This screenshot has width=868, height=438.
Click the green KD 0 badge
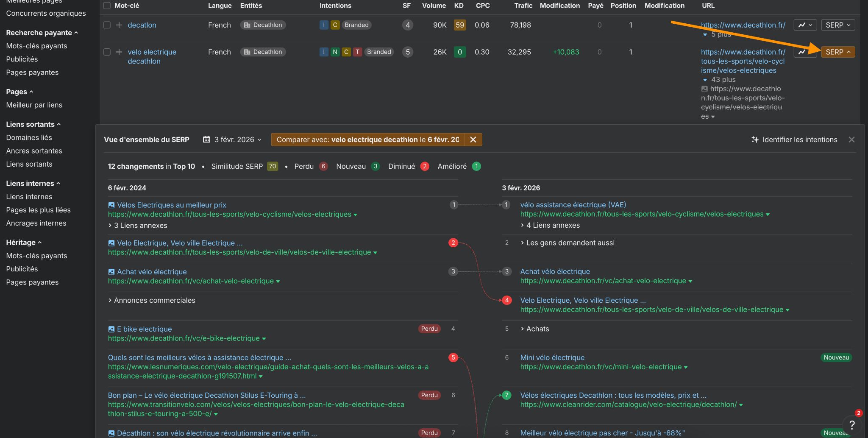click(459, 52)
